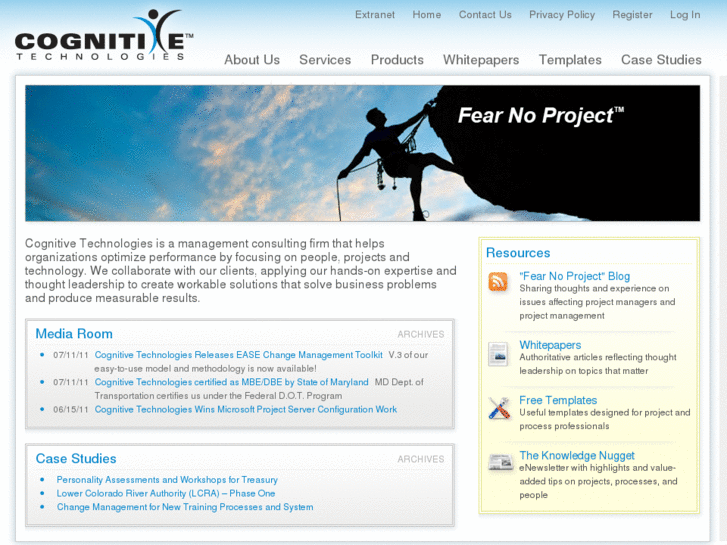Viewport: 727px width, 545px height.
Task: Open the Free Templates resource link
Action: 558,400
